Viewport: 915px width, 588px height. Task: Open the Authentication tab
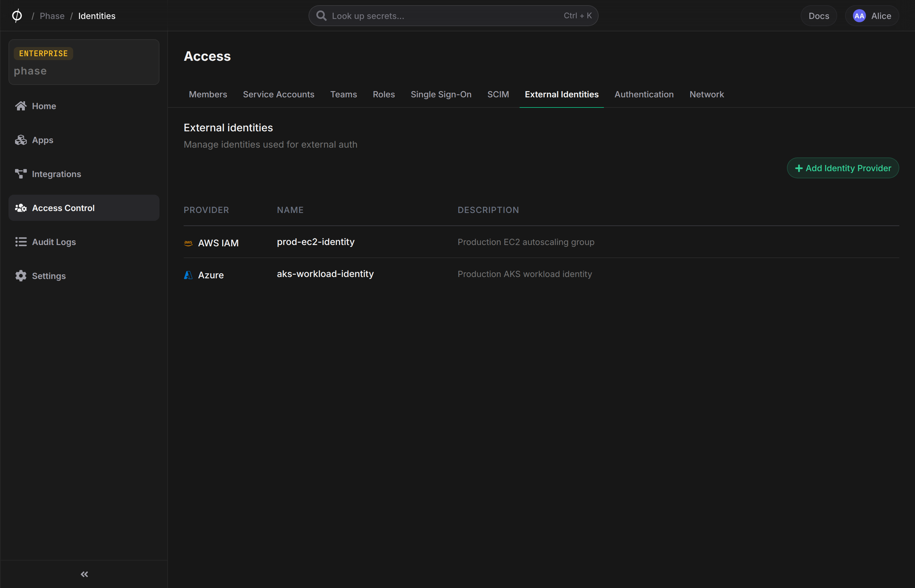point(644,94)
